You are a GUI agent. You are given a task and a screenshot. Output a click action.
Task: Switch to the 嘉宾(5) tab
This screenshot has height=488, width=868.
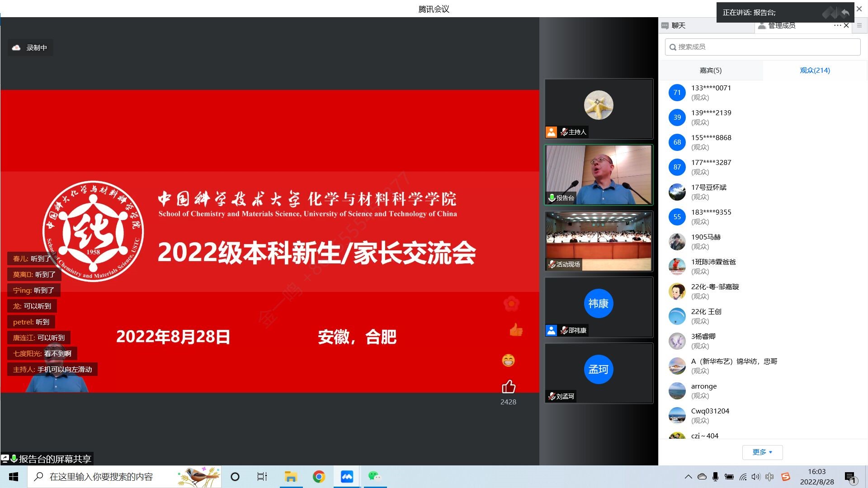point(710,70)
